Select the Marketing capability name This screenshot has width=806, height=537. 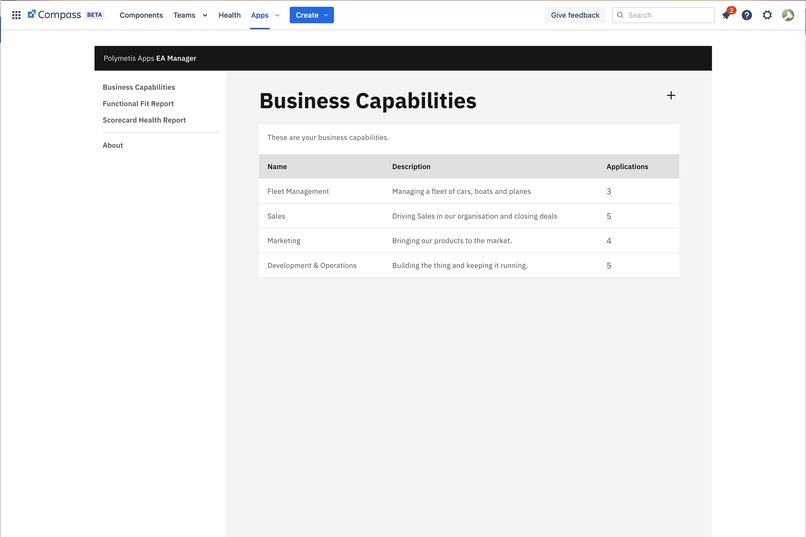coord(284,240)
